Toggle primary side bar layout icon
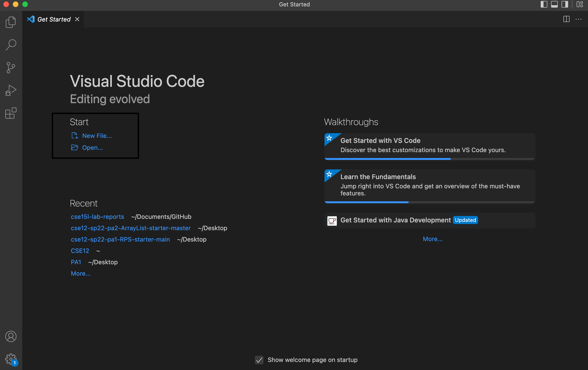 pyautogui.click(x=544, y=4)
